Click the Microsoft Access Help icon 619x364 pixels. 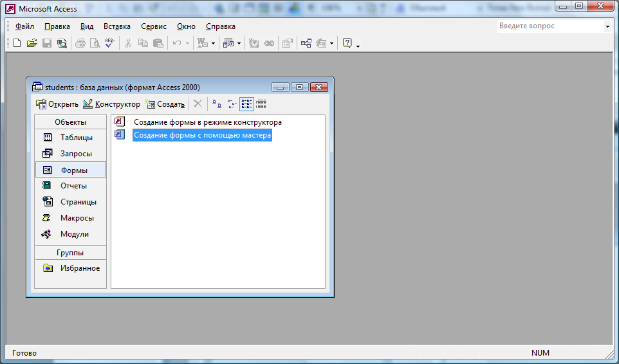pyautogui.click(x=347, y=43)
